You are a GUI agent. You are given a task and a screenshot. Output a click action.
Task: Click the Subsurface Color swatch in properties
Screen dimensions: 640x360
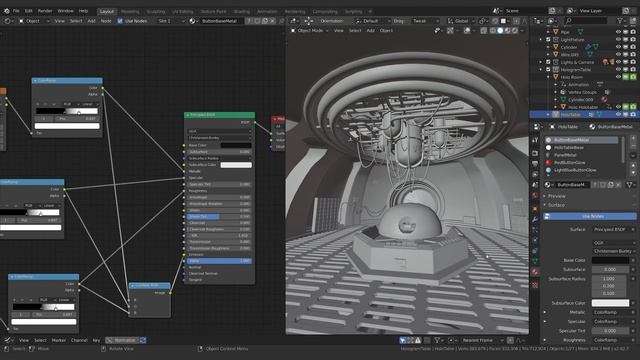tap(611, 303)
